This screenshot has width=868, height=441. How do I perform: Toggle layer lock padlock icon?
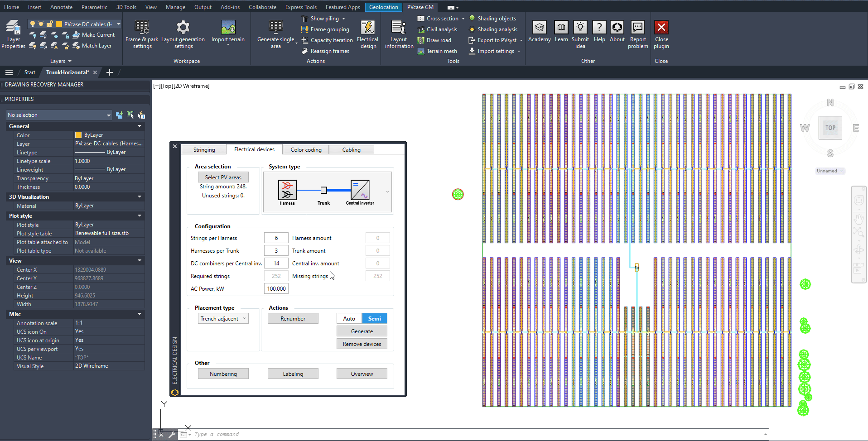click(x=50, y=24)
